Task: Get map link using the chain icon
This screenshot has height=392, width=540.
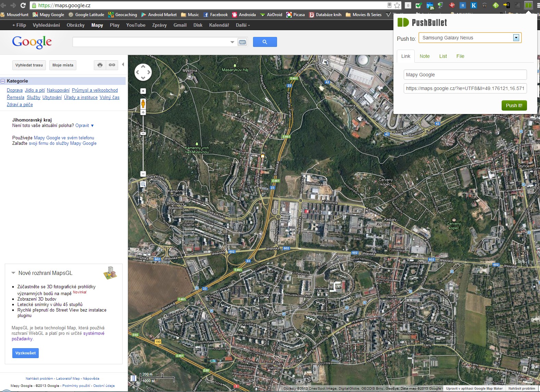Action: pos(112,65)
